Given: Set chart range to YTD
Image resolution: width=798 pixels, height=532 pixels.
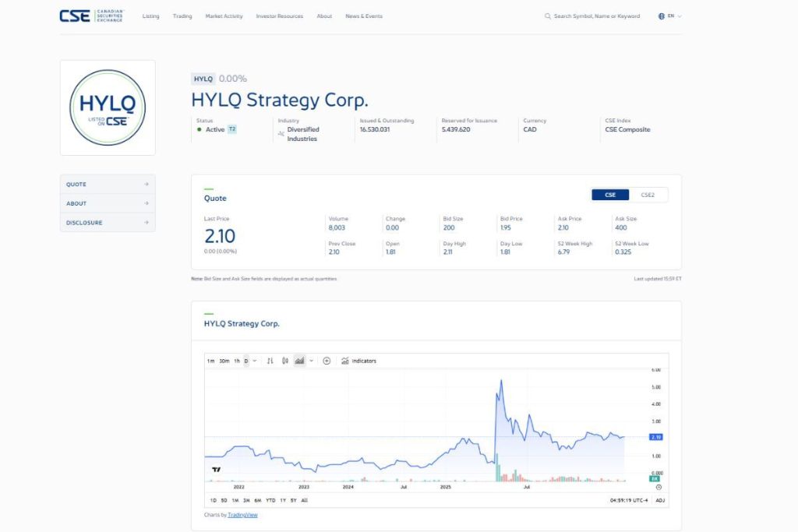Looking at the screenshot, I should tap(270, 501).
